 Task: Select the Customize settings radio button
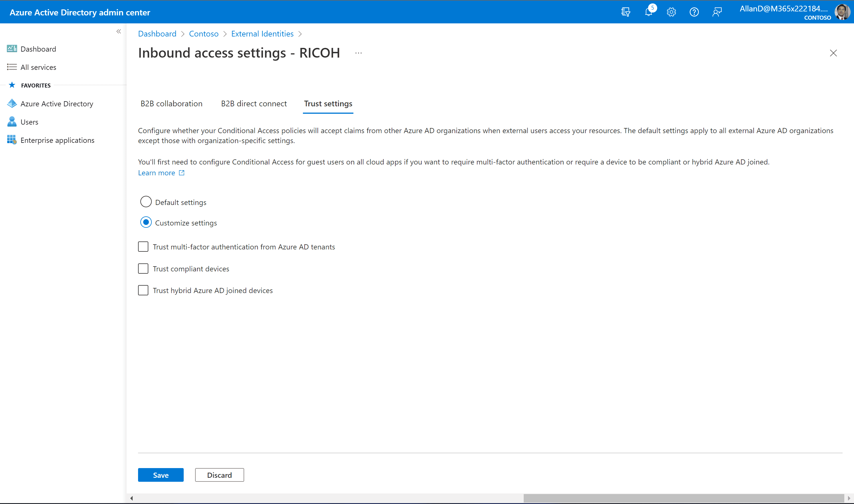pos(146,222)
